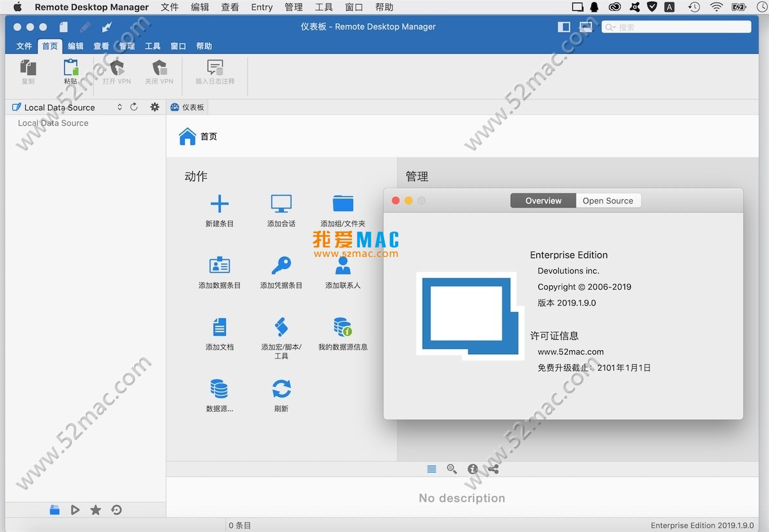Open the 数据源 database icon
This screenshot has height=532, width=769.
click(x=220, y=389)
